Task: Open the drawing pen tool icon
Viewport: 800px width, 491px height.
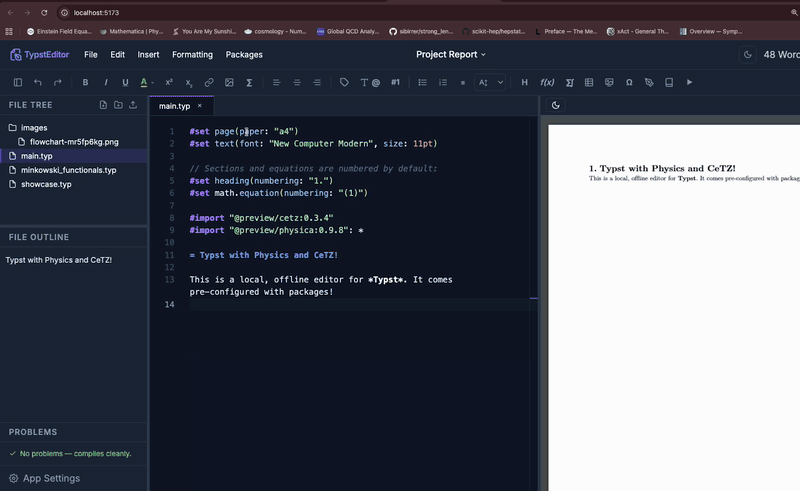Action: pos(649,82)
